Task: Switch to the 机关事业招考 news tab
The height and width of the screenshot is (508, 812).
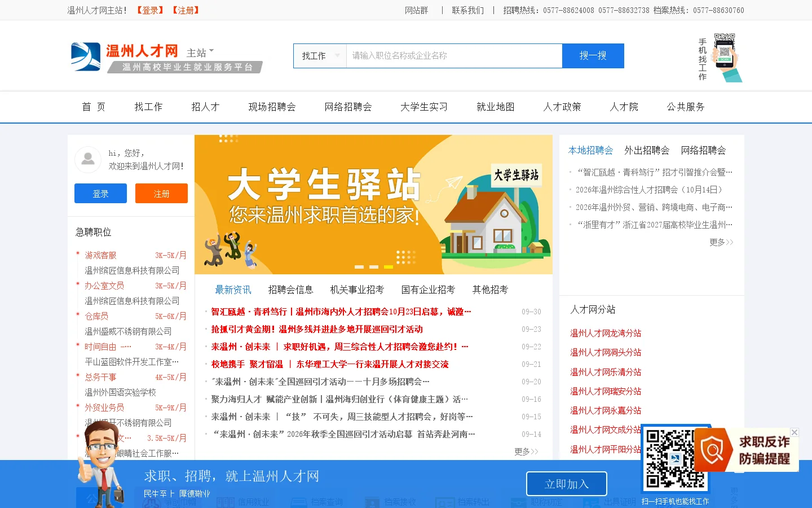Action: 357,290
